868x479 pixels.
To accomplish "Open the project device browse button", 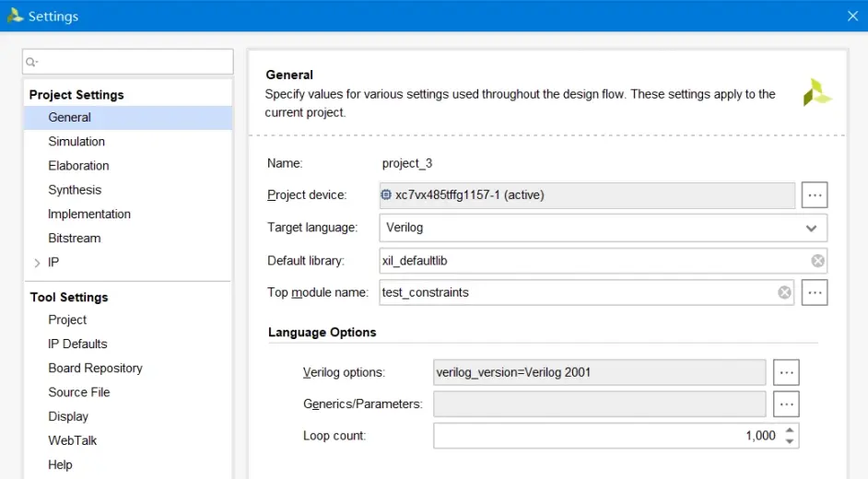I will point(815,195).
